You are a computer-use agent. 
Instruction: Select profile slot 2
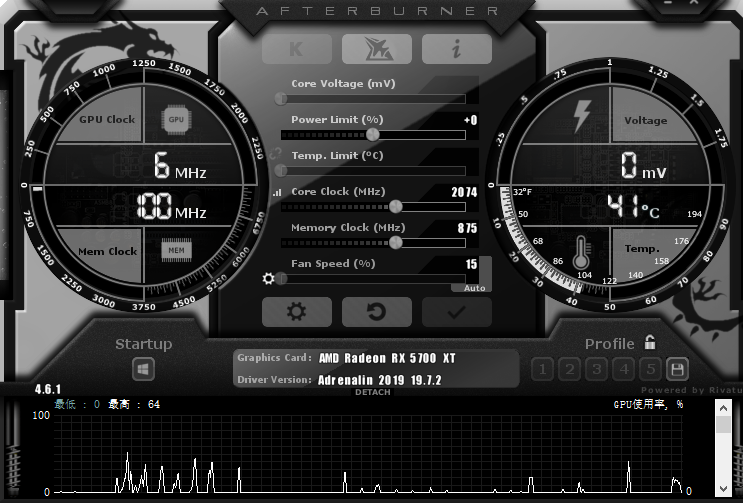pyautogui.click(x=570, y=369)
